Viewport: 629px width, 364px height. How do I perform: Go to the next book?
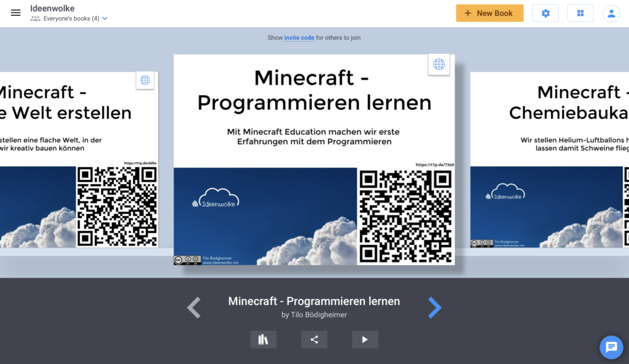pyautogui.click(x=434, y=308)
